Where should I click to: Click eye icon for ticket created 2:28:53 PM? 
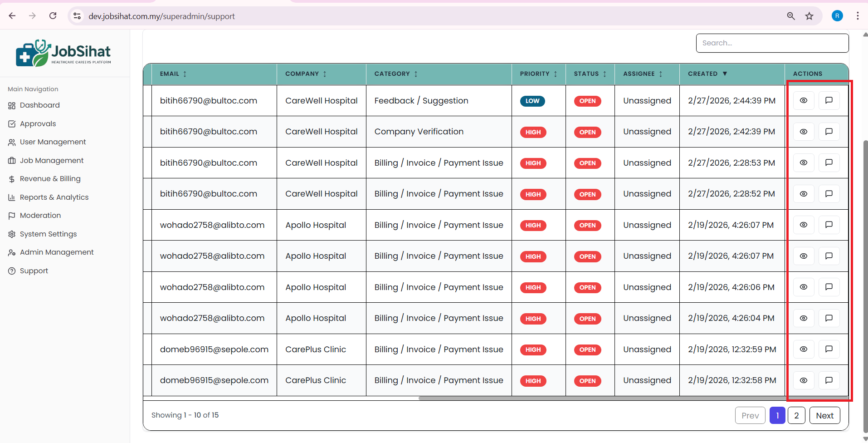pyautogui.click(x=803, y=162)
